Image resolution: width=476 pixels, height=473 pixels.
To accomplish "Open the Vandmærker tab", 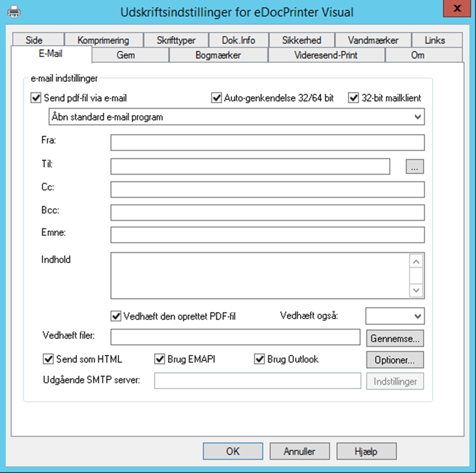I will (373, 40).
